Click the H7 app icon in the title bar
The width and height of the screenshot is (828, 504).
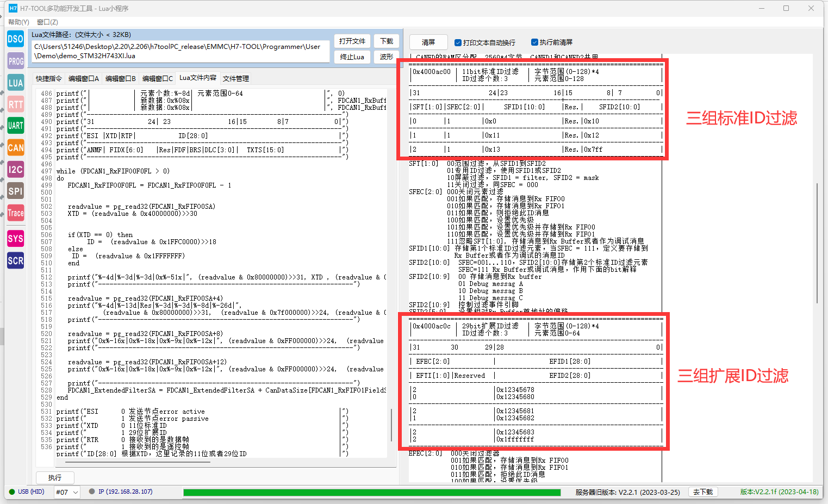13,8
